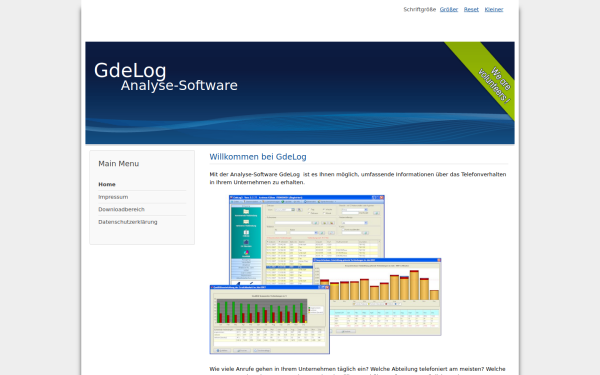Click the Willkommen bei GdeLog heading
Viewport: 600px width, 375px height.
click(258, 157)
